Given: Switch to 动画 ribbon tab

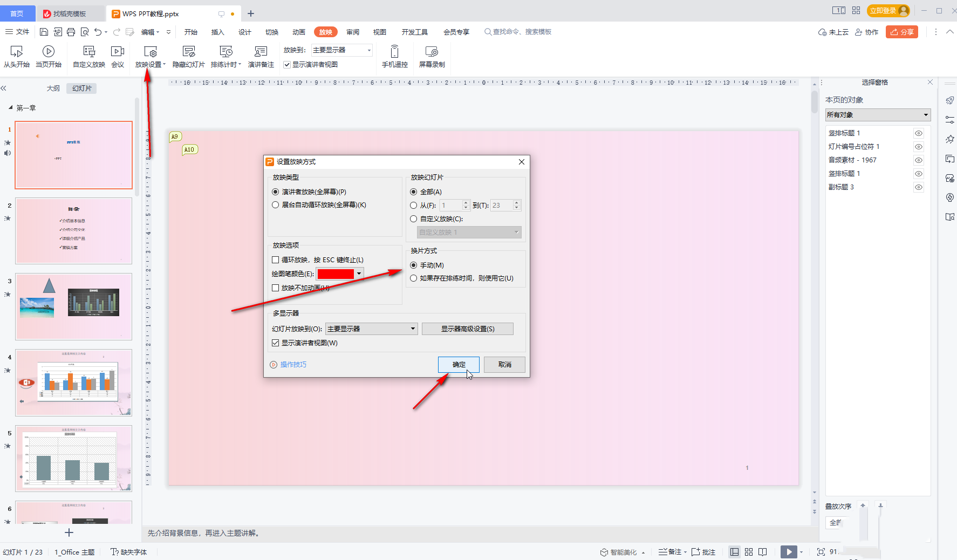Looking at the screenshot, I should [299, 32].
